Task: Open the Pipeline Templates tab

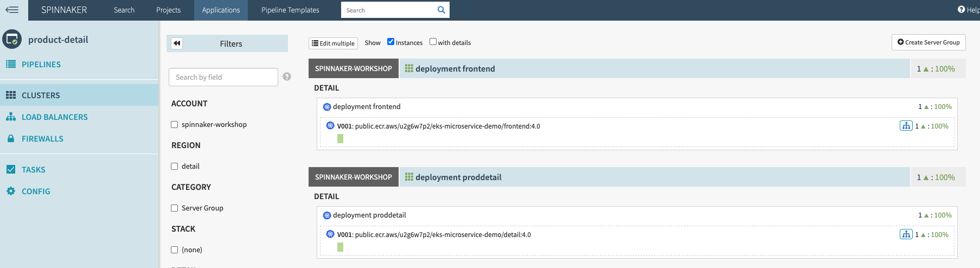Action: click(290, 10)
